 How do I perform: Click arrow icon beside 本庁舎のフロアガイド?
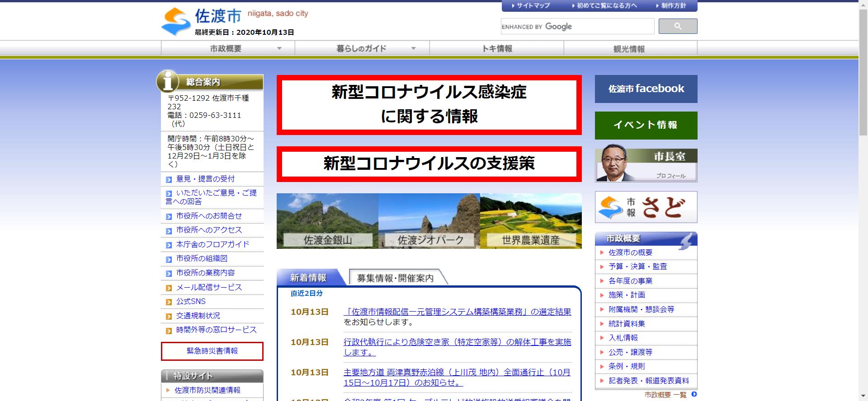[x=169, y=245]
